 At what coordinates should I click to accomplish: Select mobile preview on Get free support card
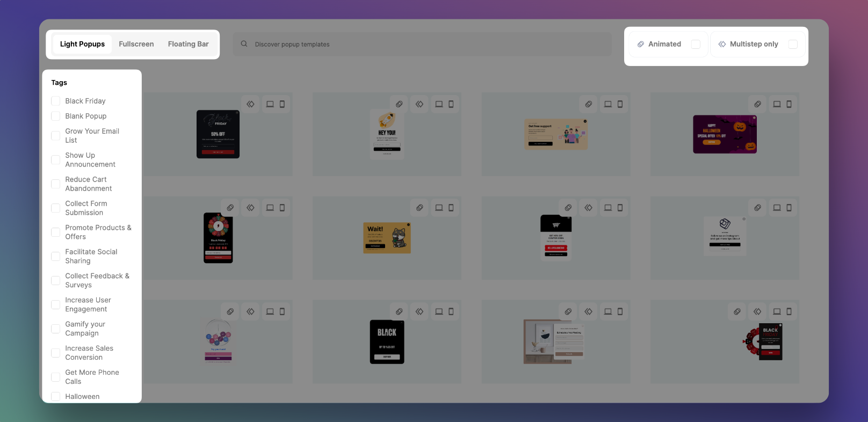pos(620,104)
